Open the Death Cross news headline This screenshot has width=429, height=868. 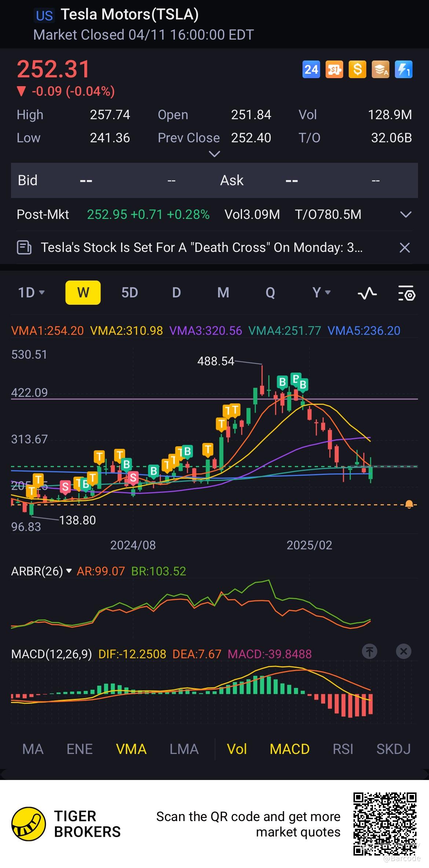click(x=202, y=248)
